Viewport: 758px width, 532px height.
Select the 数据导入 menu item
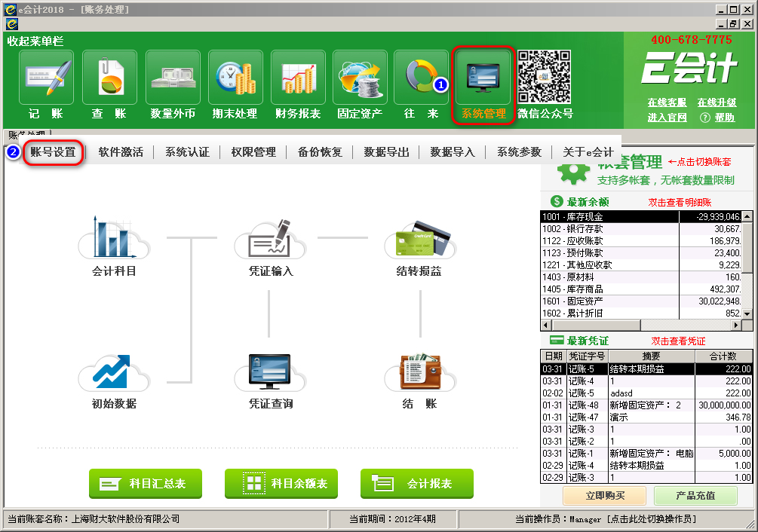tap(453, 152)
